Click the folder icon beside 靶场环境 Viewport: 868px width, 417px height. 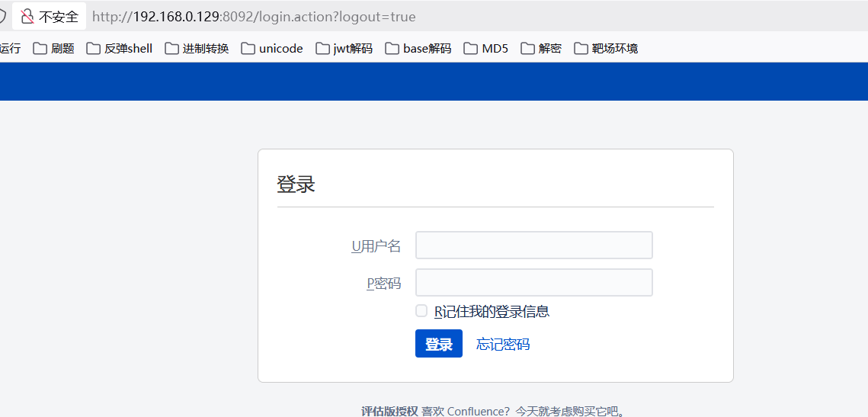pos(581,49)
